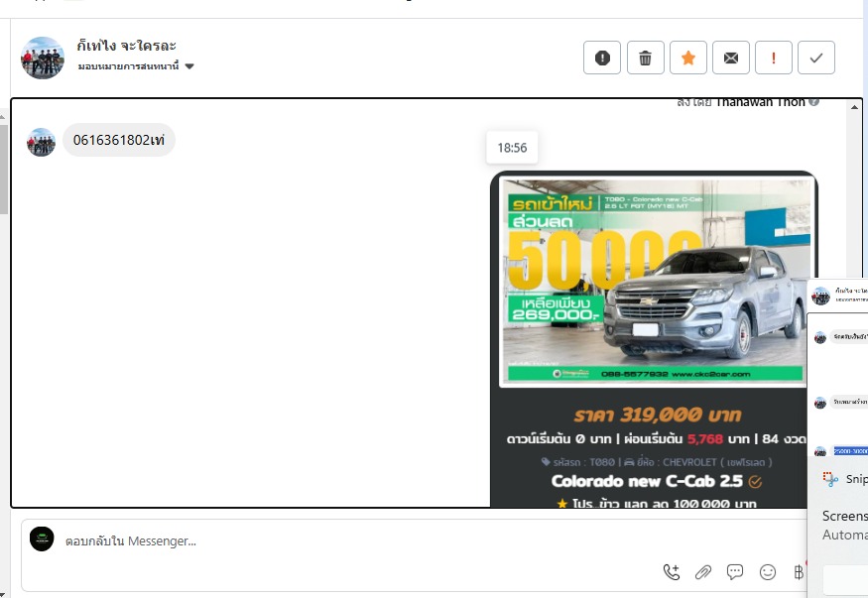Click the ราคา 319,000 บาท price text

[x=657, y=415]
